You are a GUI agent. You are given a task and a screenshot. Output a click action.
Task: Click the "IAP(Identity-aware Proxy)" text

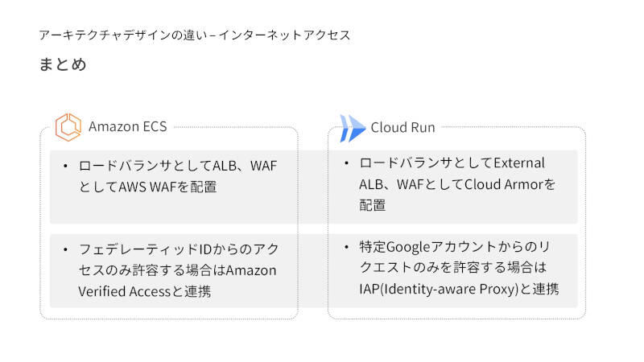[436, 288]
